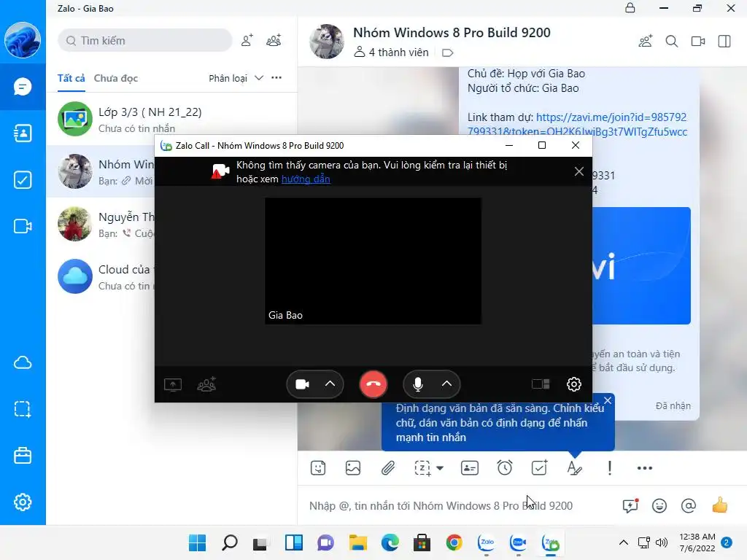The width and height of the screenshot is (747, 560).
Task: End the call with the red button
Action: tap(373, 384)
